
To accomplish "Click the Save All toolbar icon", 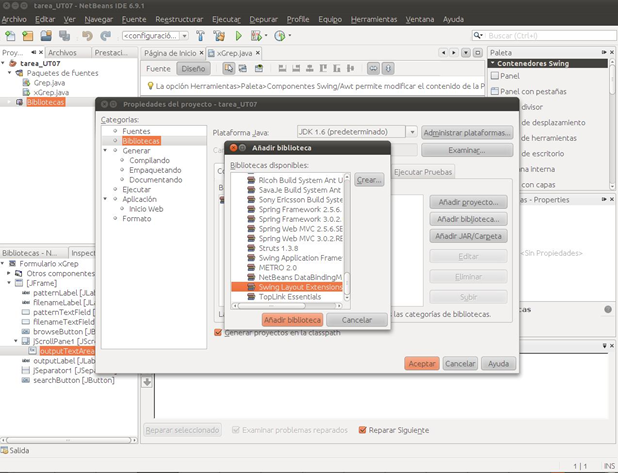I will [x=64, y=36].
